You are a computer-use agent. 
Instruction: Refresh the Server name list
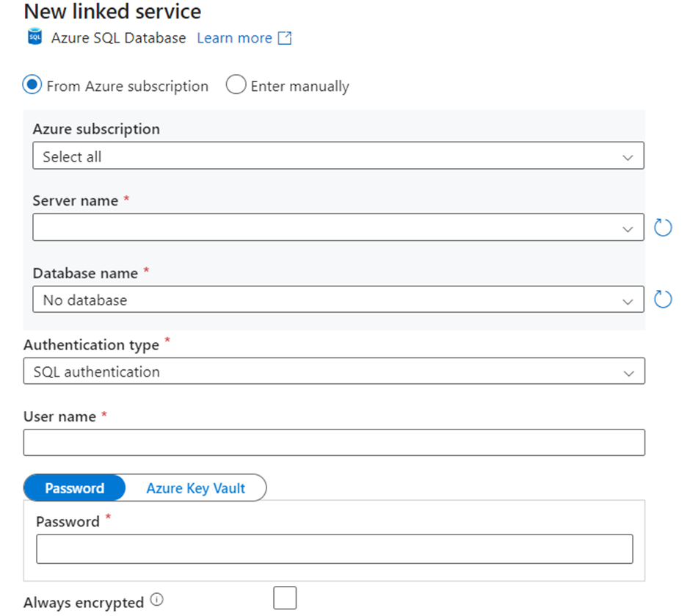point(663,228)
